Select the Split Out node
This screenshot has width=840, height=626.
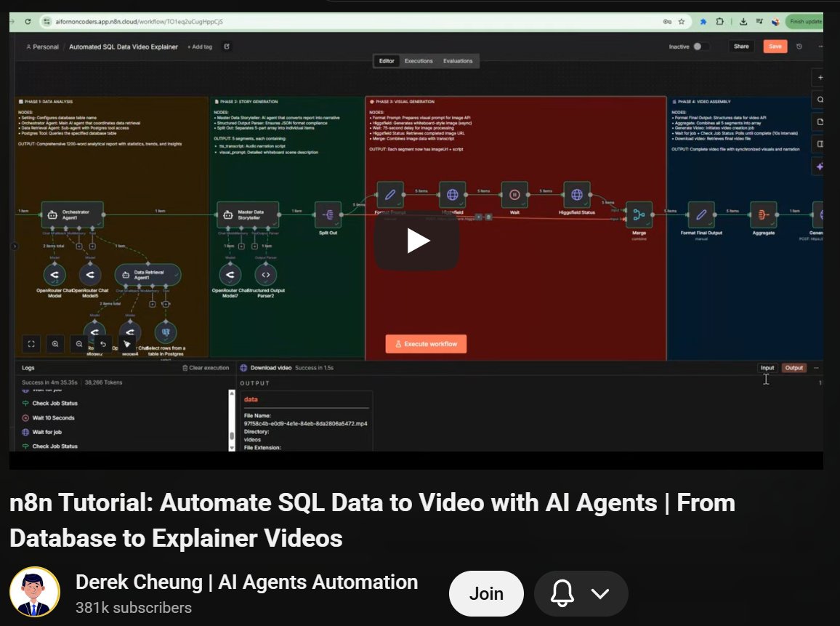pyautogui.click(x=328, y=215)
